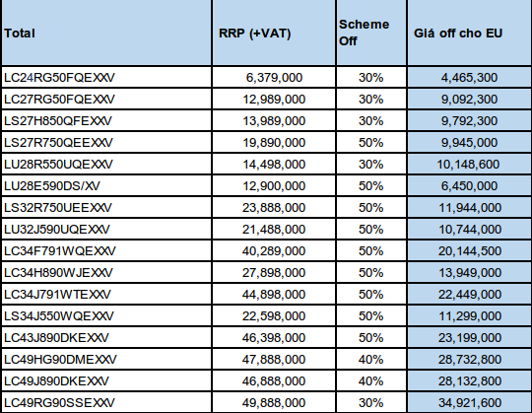Select cell LS34J550WQEXXV
The height and width of the screenshot is (413, 532).
pyautogui.click(x=106, y=316)
